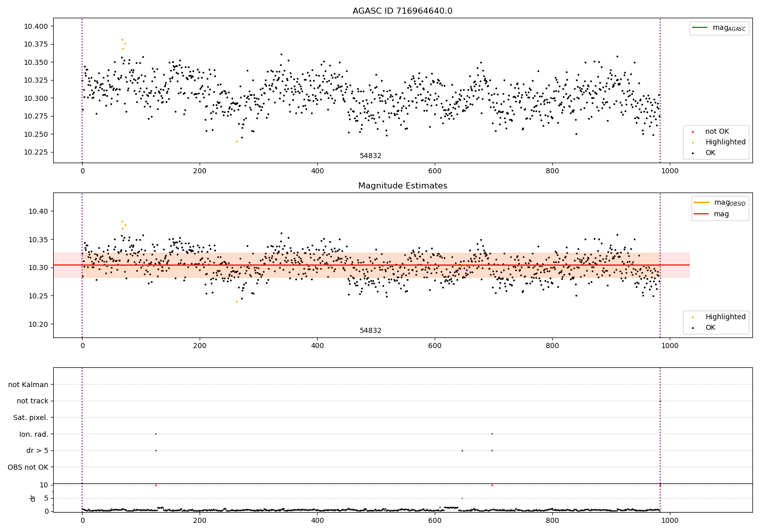Click the 'Sat. pixel.' axis label

31,418
